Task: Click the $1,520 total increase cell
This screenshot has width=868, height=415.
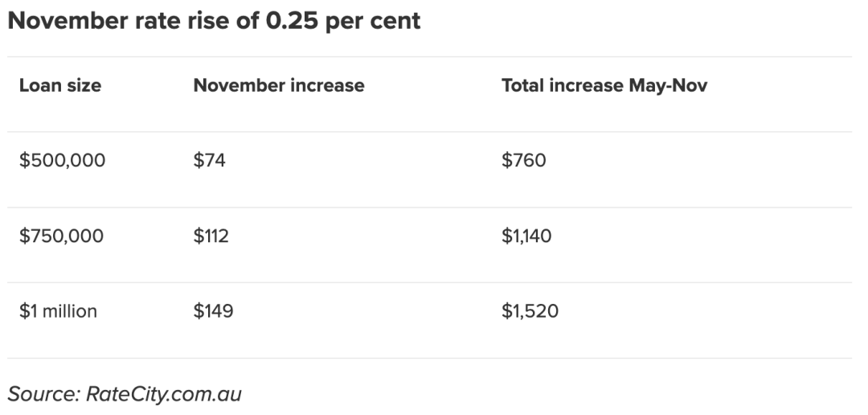Action: pyautogui.click(x=530, y=310)
